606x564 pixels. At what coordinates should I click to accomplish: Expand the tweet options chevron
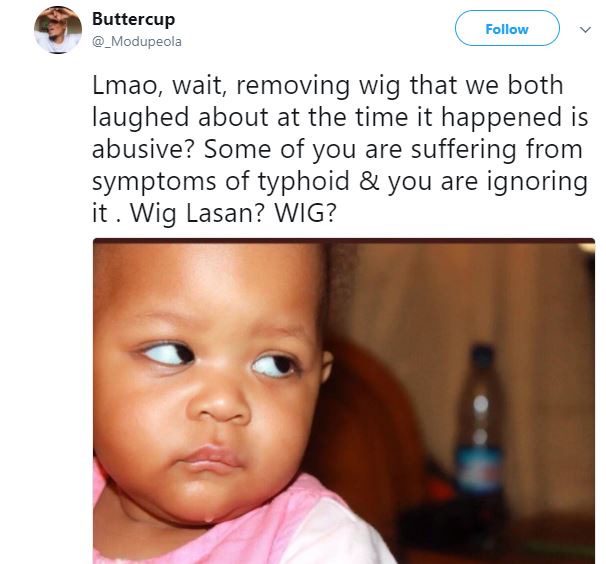pos(585,29)
